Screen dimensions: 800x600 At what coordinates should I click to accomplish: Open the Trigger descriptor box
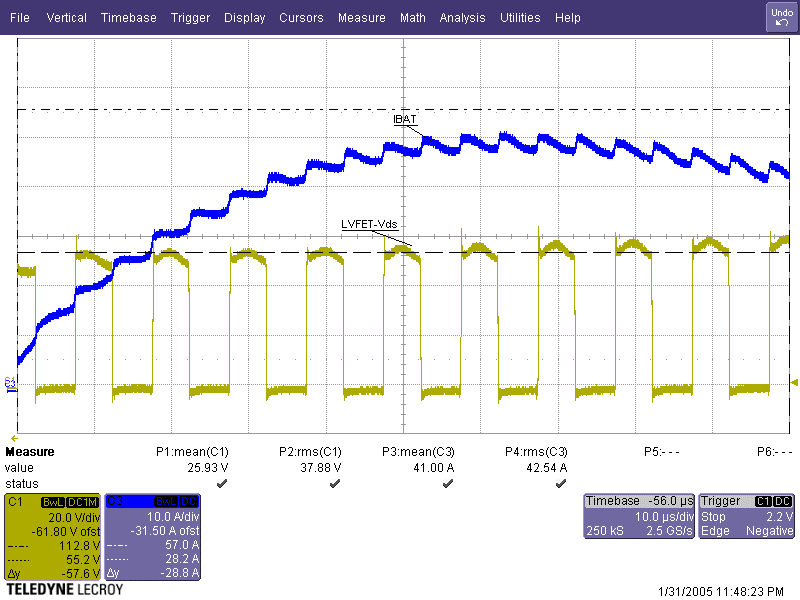point(747,515)
